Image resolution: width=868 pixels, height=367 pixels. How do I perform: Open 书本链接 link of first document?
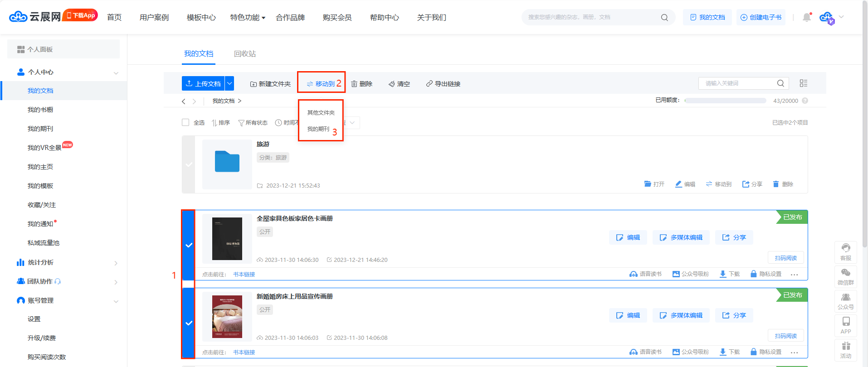tap(244, 275)
